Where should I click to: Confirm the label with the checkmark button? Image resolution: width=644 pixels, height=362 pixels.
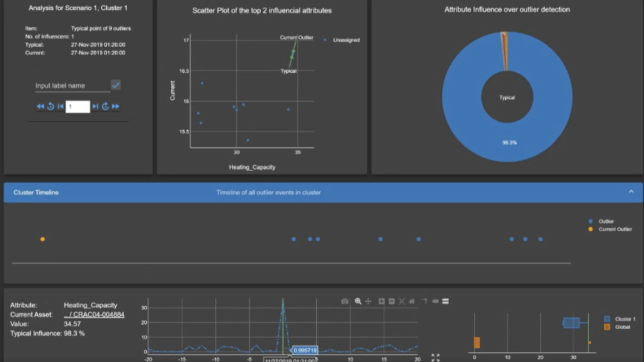click(115, 85)
